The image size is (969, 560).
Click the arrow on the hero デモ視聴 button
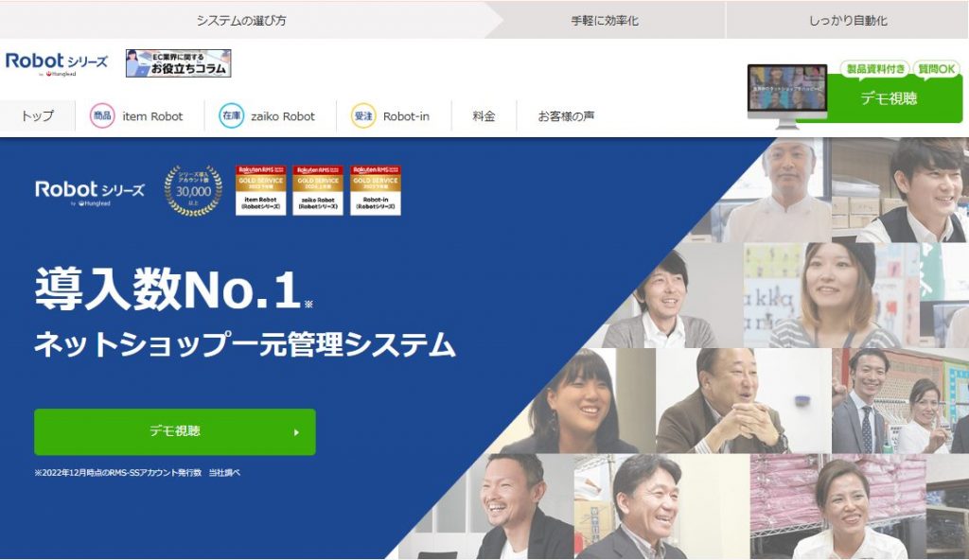296,432
